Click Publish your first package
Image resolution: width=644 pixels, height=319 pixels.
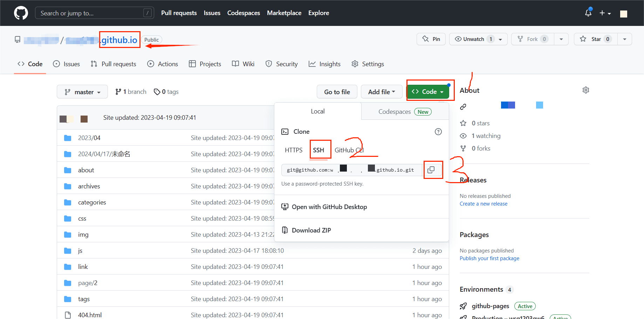coord(489,258)
